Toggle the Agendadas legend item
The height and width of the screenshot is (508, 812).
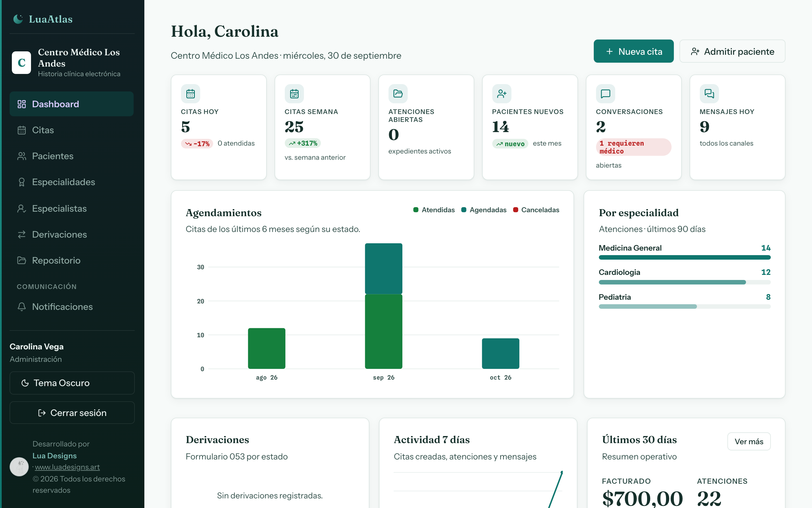[x=484, y=210]
